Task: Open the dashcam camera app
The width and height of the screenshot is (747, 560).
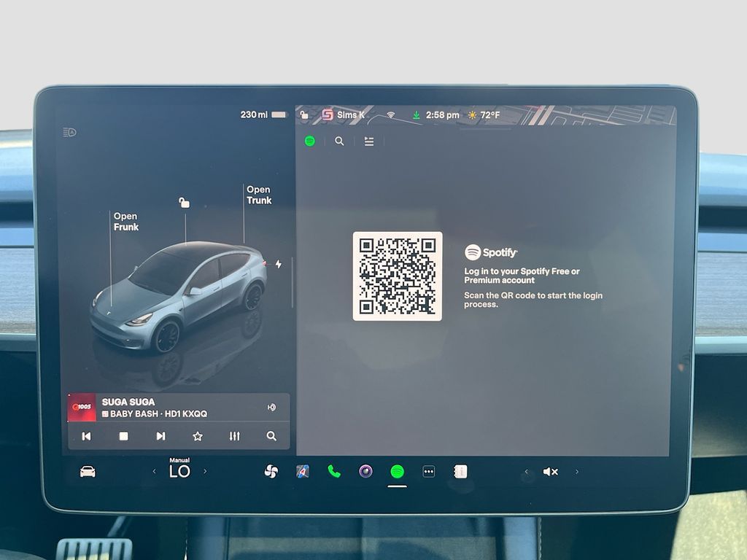Action: point(365,472)
